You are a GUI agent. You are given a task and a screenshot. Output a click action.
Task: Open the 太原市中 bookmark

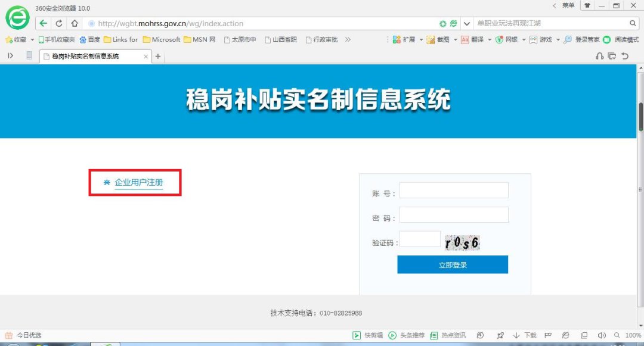pyautogui.click(x=240, y=40)
